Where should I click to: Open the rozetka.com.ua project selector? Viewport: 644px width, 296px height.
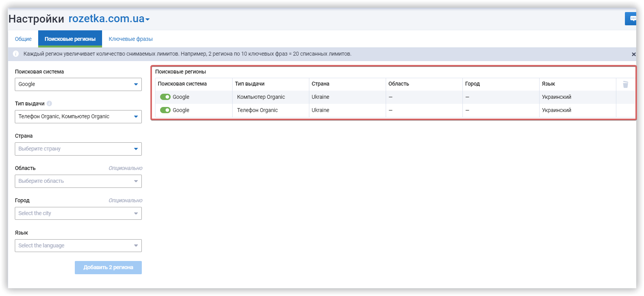(x=109, y=19)
